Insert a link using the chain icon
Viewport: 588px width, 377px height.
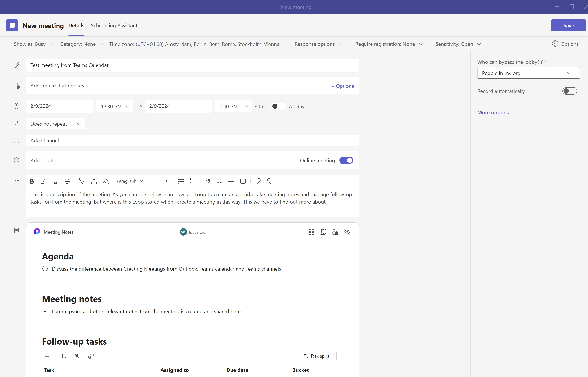[x=219, y=181]
